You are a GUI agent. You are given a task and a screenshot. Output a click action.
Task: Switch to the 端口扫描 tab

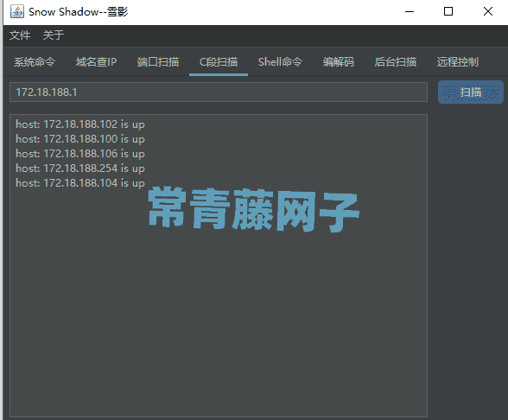(x=158, y=61)
